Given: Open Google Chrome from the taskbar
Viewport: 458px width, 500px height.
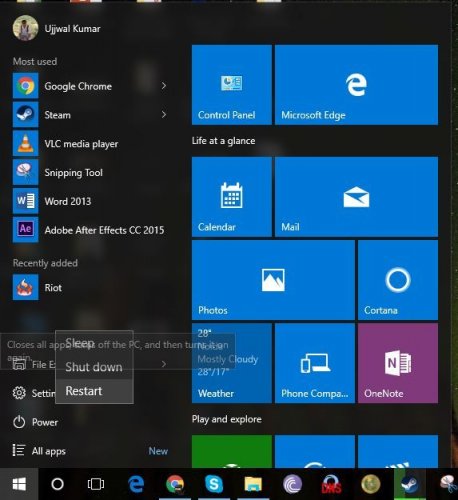Looking at the screenshot, I should click(175, 484).
